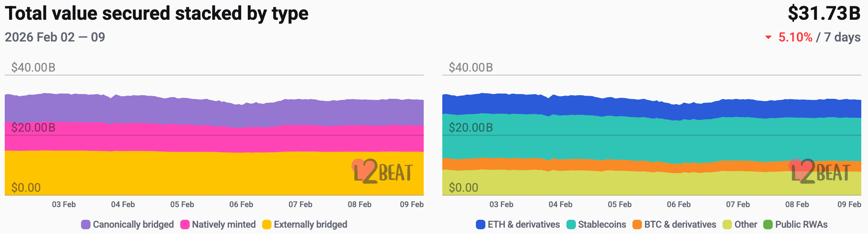The height and width of the screenshot is (234, 868).
Task: Toggle the Stablecoins legend label
Action: [602, 225]
